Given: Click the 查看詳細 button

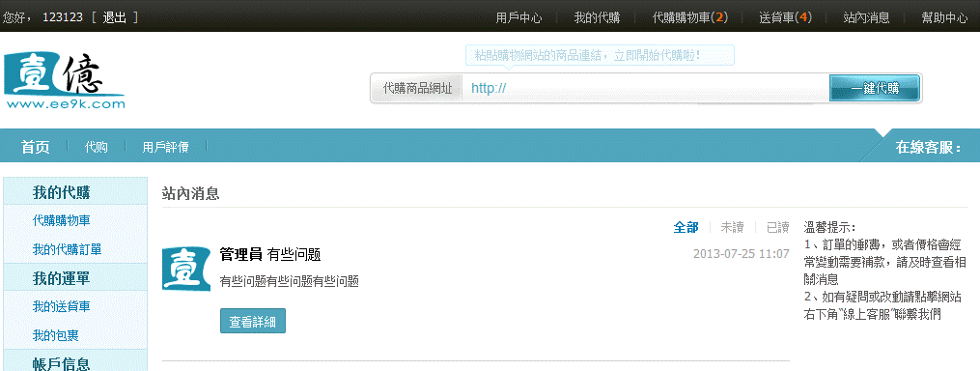Looking at the screenshot, I should tap(253, 321).
